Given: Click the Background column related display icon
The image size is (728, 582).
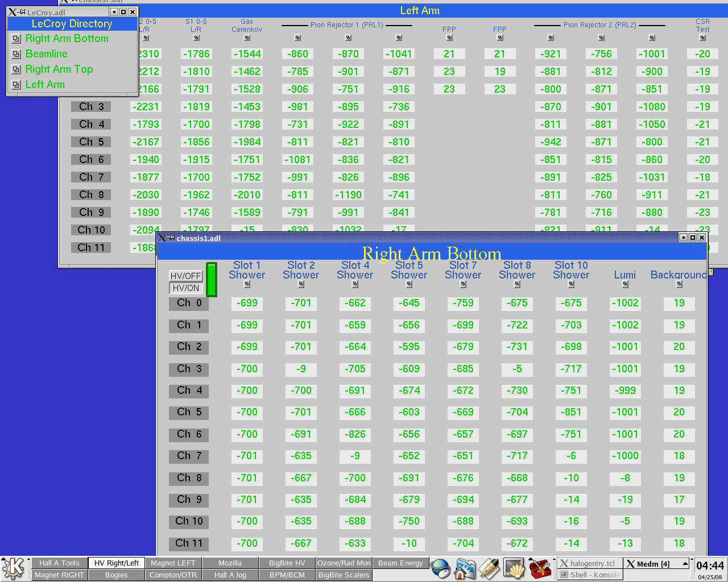Looking at the screenshot, I should pyautogui.click(x=679, y=284).
